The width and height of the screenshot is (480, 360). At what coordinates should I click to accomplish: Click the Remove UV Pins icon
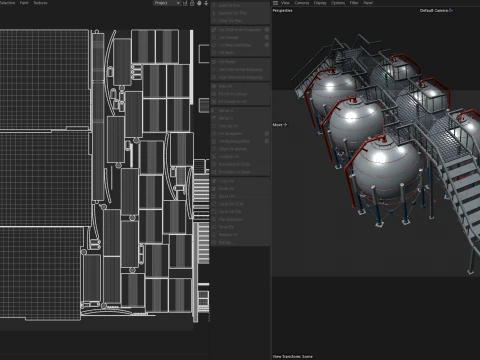[x=214, y=13]
